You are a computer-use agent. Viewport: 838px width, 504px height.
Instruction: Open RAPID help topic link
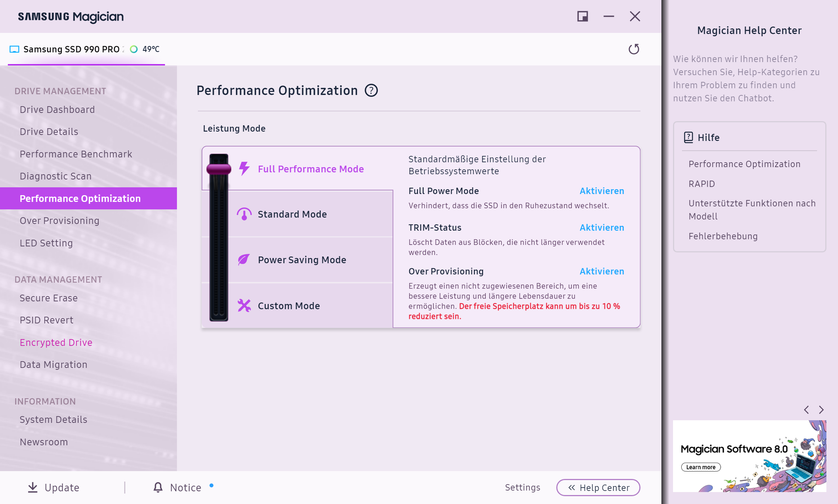[701, 184]
